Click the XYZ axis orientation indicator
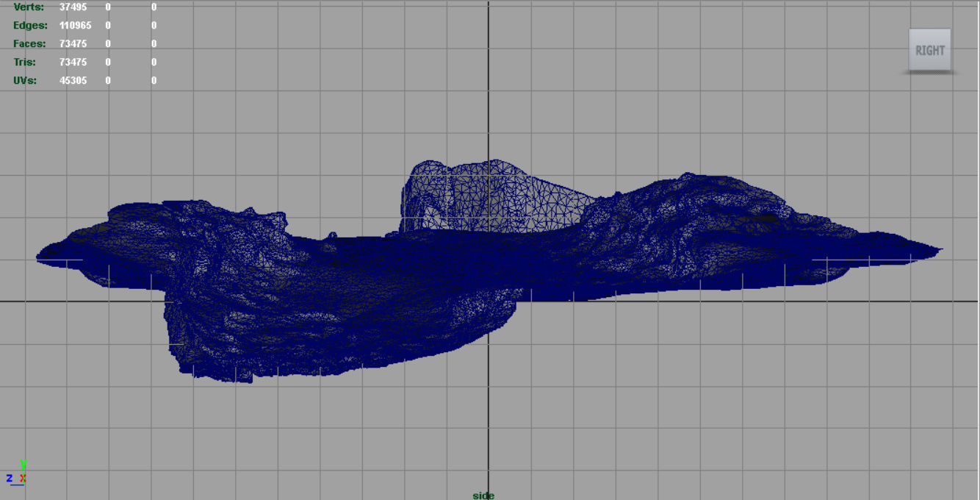Viewport: 980px width, 500px height. 18,471
